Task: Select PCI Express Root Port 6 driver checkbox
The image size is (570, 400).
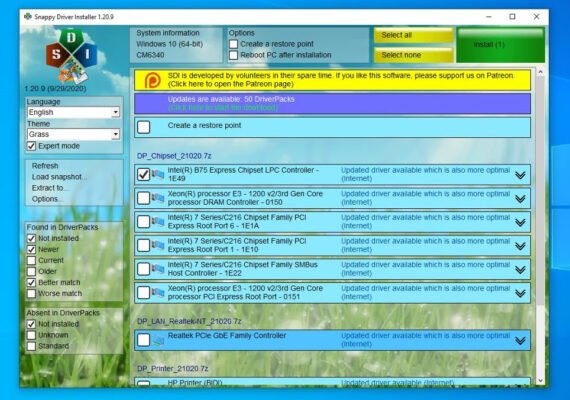Action: [x=144, y=222]
